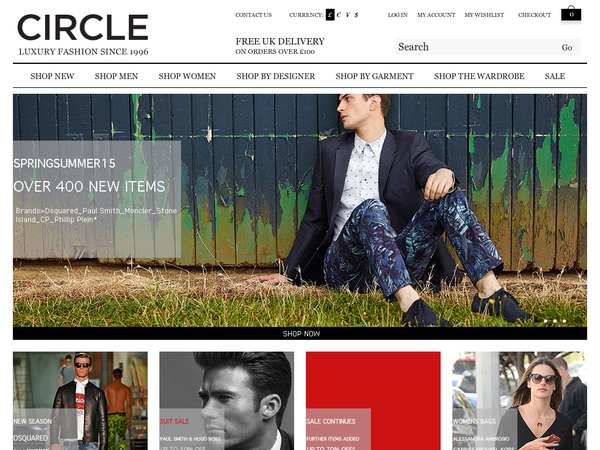This screenshot has height=450, width=600.
Task: Focus the Search input field
Action: (x=476, y=47)
